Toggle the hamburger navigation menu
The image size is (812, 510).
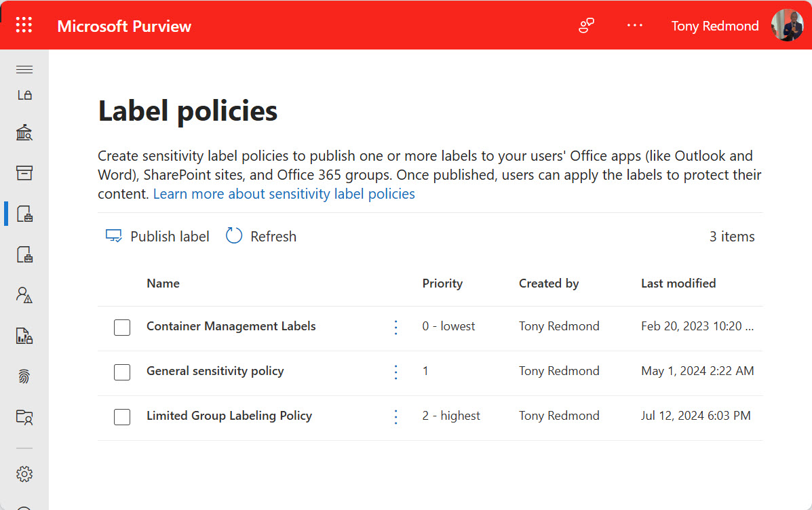(24, 69)
